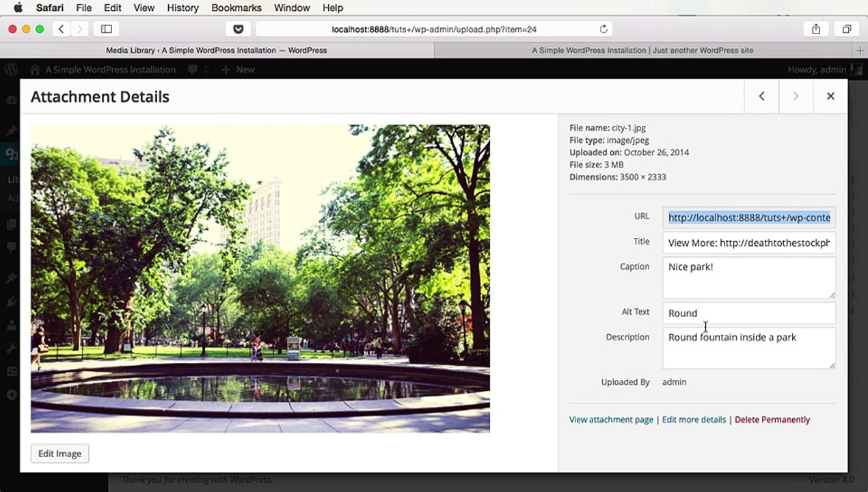Close the Attachment Details dialog

click(x=830, y=96)
